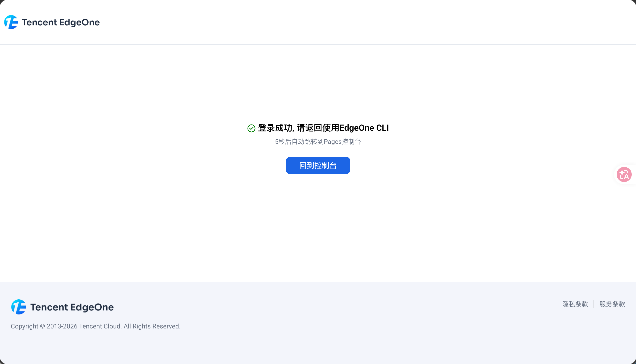636x364 pixels.
Task: Open the 服务条款 footer link
Action: (612, 304)
